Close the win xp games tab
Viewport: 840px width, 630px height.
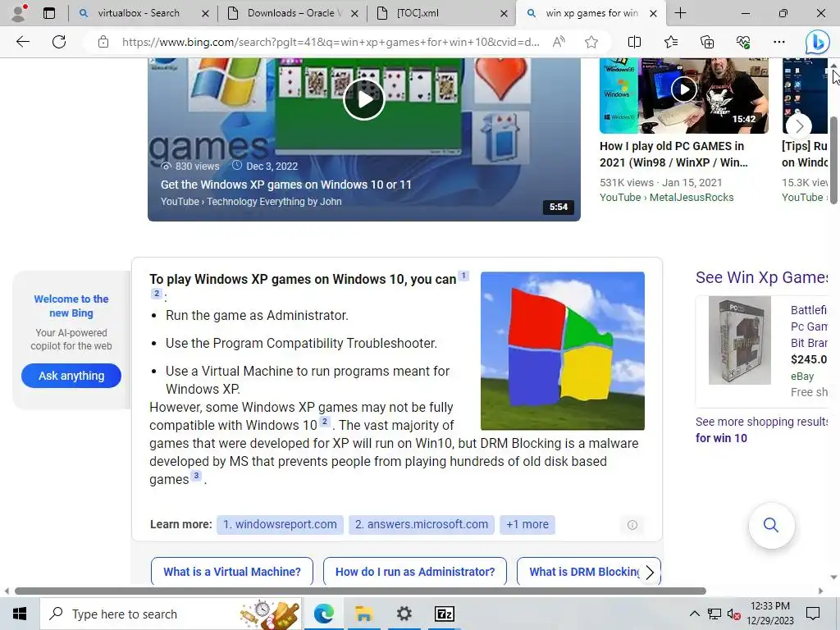(x=654, y=13)
